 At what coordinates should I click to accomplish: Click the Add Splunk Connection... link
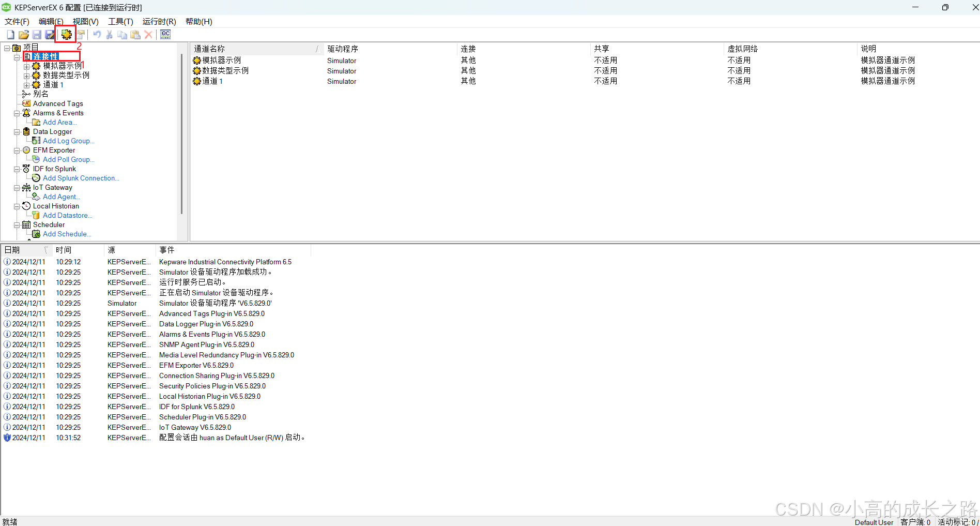(81, 178)
